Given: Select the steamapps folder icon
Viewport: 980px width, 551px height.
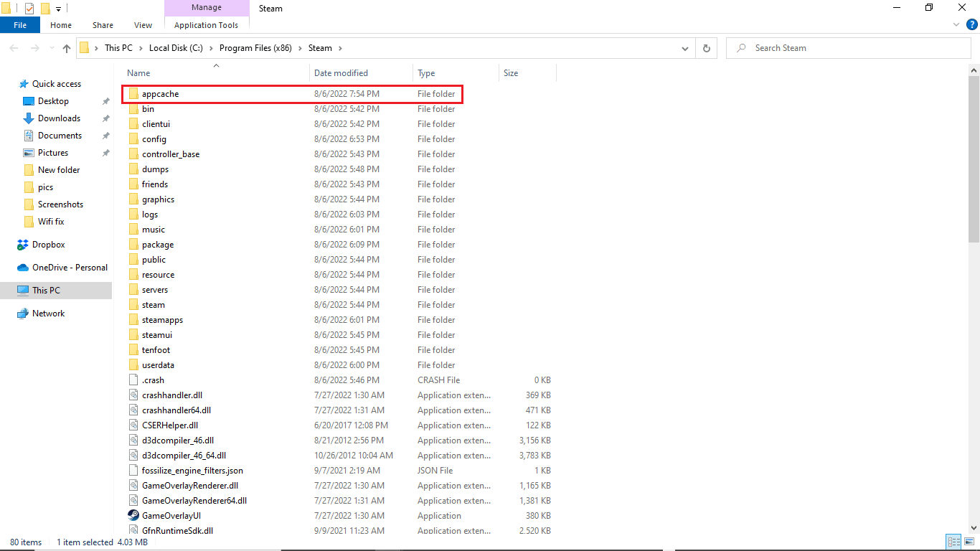Looking at the screenshot, I should click(x=133, y=320).
